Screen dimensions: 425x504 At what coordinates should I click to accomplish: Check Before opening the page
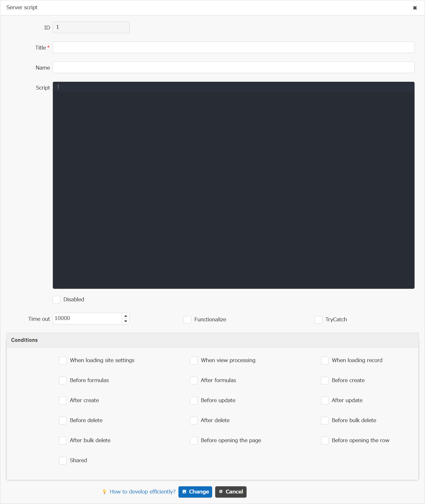[x=194, y=441]
